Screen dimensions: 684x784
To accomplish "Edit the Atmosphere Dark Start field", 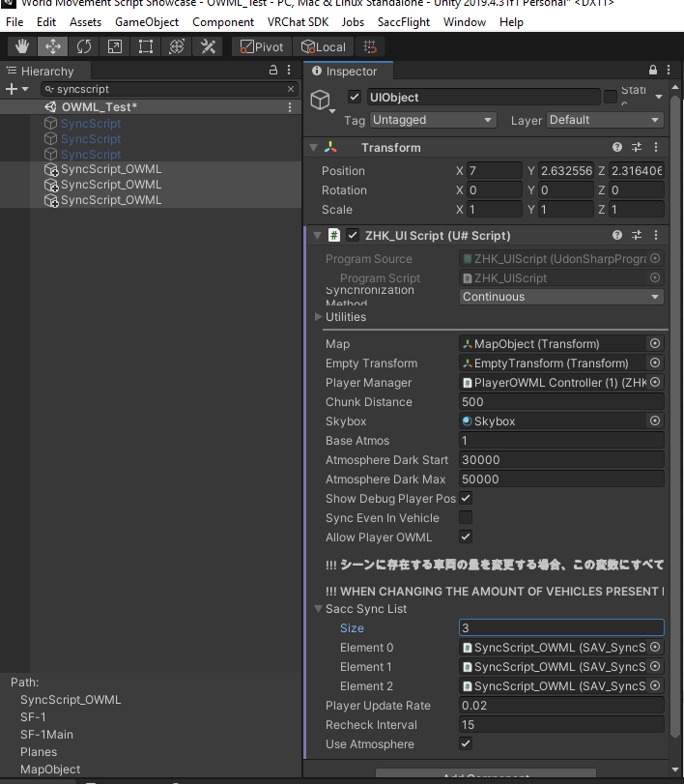I will coord(561,459).
